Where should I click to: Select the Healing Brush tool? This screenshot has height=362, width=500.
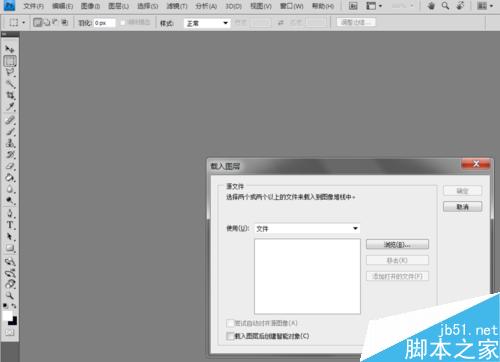point(10,120)
